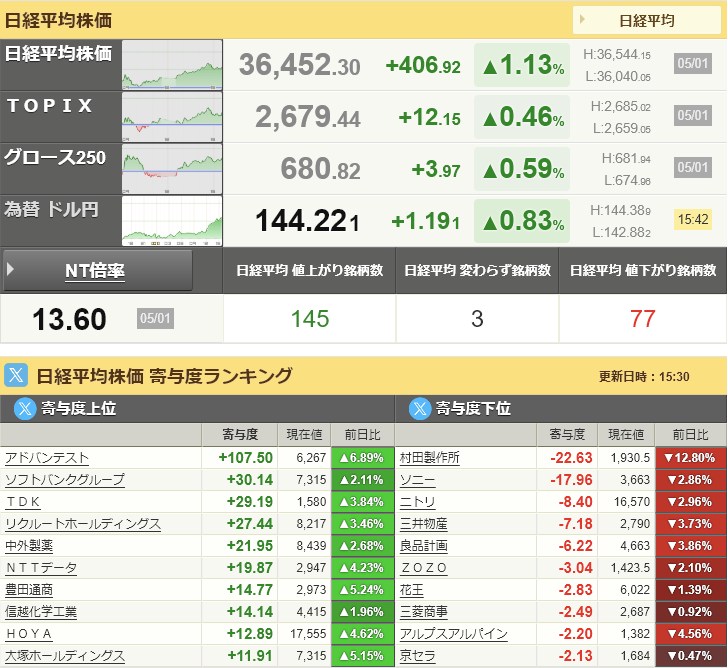Open the 日経平均株価 mini chart
Image resolution: width=728 pixels, height=668 pixels.
pos(172,65)
